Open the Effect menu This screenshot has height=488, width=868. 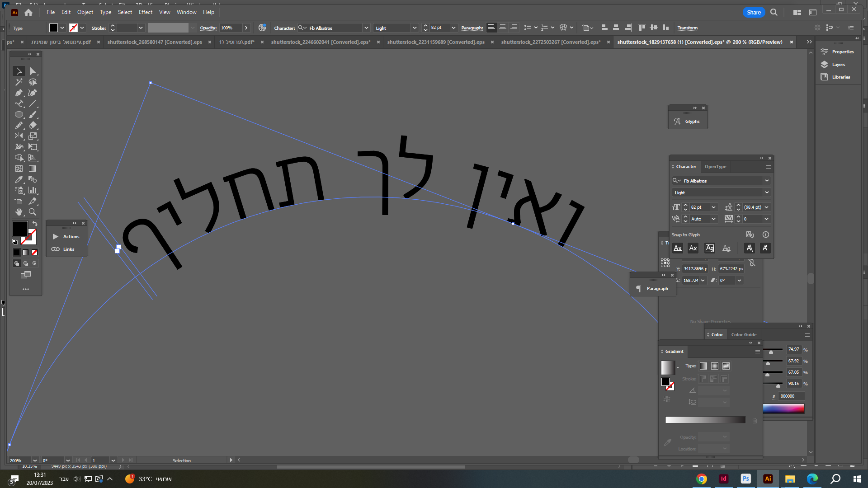(145, 12)
